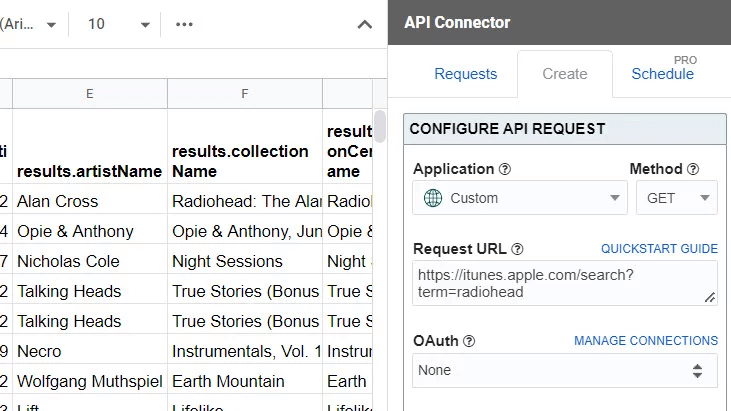Click the Request URL text field
The width and height of the screenshot is (731, 411).
[x=565, y=283]
